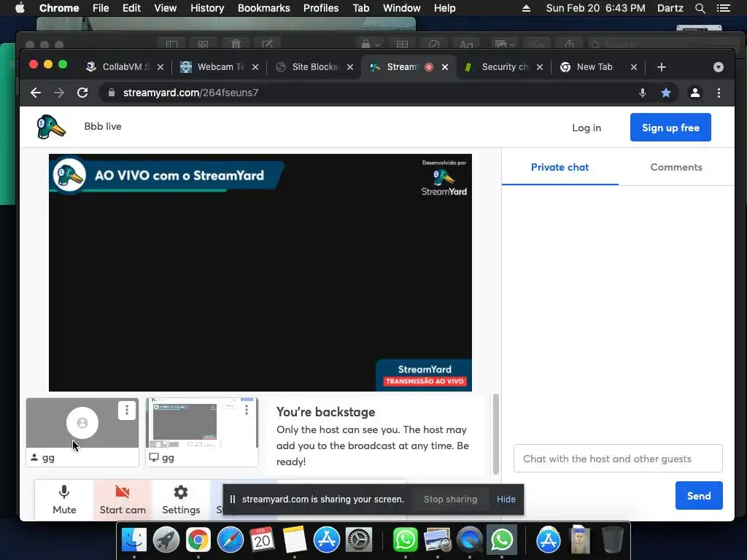This screenshot has width=747, height=560.
Task: Click the Bbb live broadcast title
Action: tap(103, 126)
